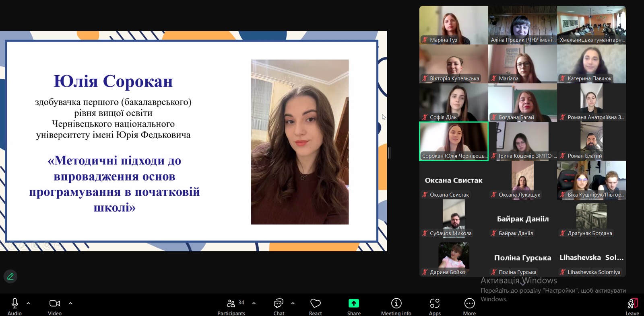The height and width of the screenshot is (316, 644).
Task: Select Поліна Гурська participant tile
Action: (522, 258)
